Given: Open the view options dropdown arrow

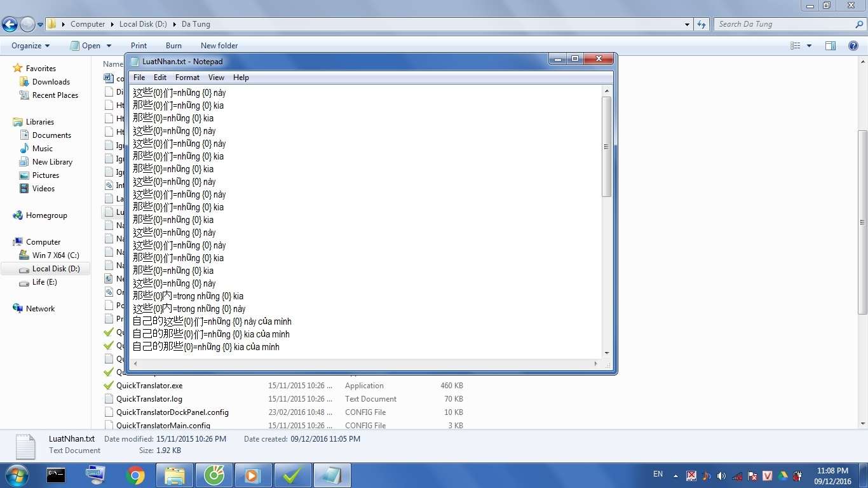Looking at the screenshot, I should 809,46.
